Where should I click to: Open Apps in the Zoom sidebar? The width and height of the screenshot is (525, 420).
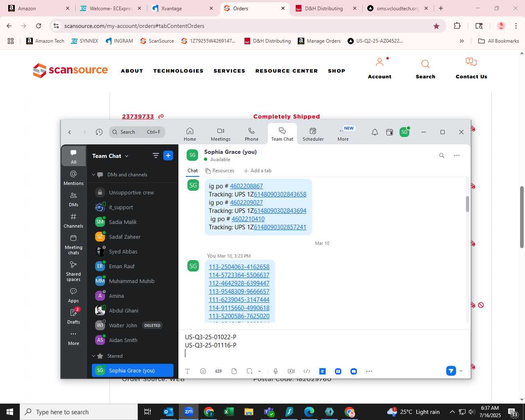tap(74, 295)
